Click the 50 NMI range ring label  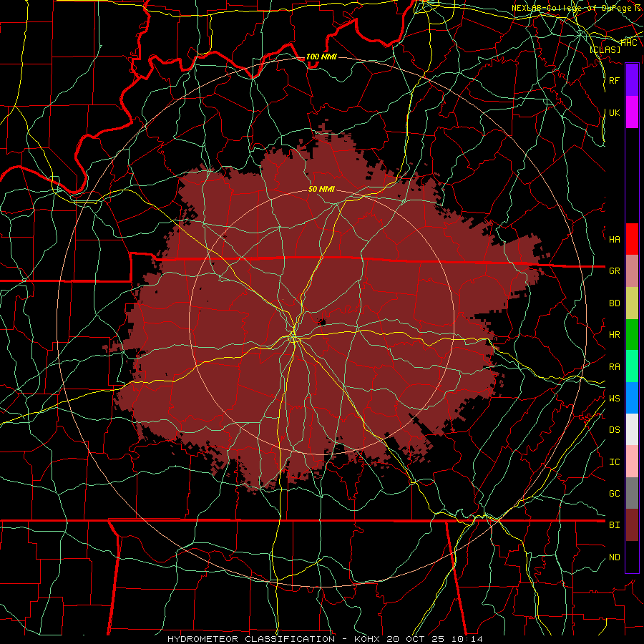321,189
